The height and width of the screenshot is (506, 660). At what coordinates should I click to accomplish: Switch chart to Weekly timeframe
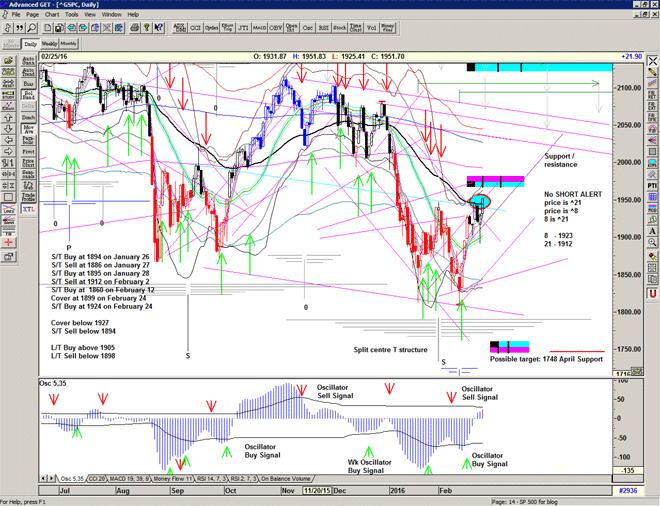49,45
